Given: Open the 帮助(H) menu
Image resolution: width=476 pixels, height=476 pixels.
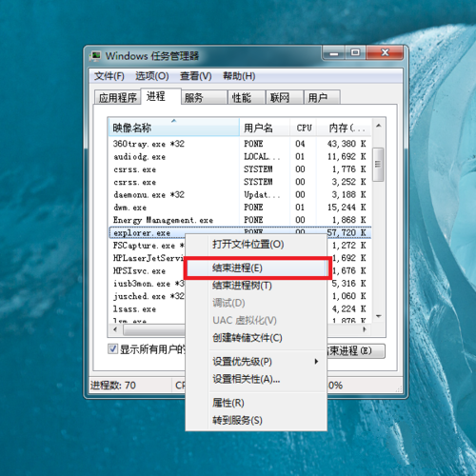Looking at the screenshot, I should [x=239, y=76].
